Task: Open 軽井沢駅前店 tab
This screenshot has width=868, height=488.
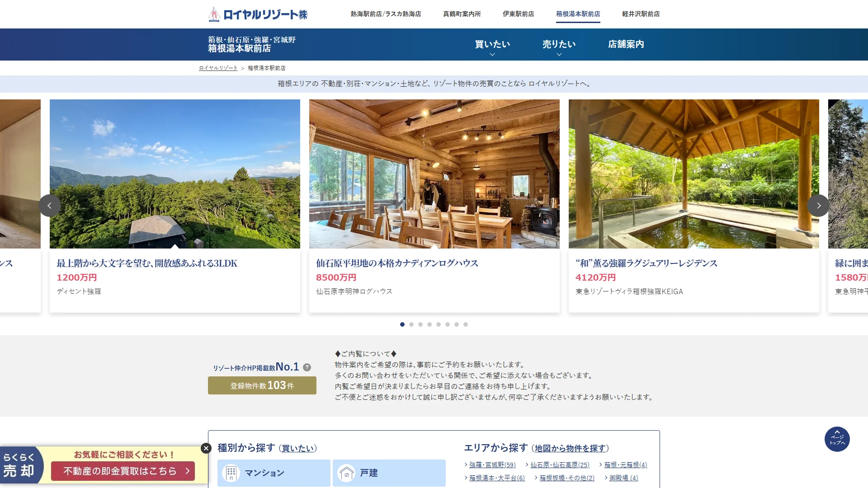Action: (x=641, y=14)
